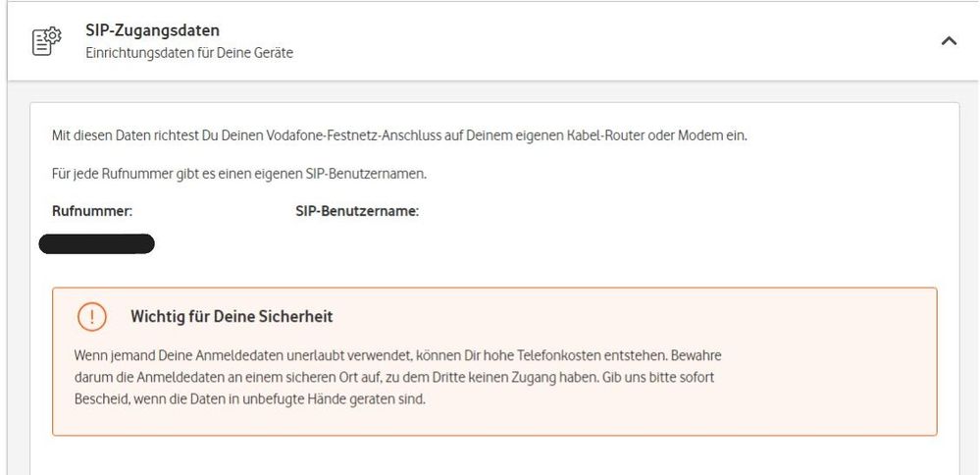
Task: Click the orange exclamation warning icon
Action: click(90, 317)
